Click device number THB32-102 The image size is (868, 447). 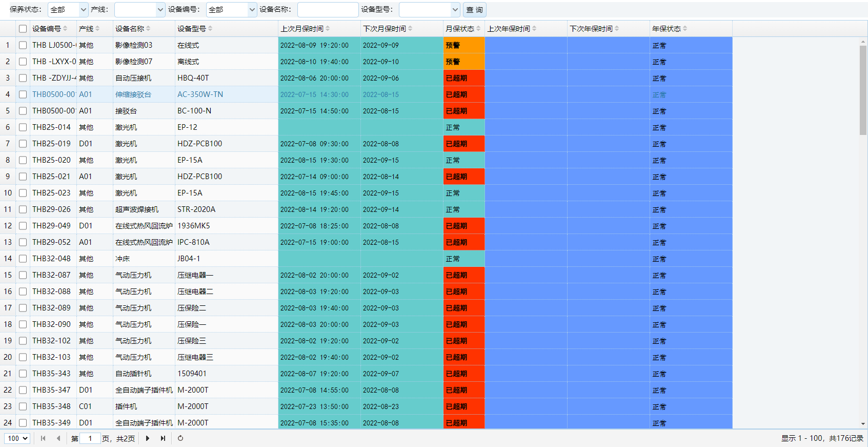coord(51,341)
